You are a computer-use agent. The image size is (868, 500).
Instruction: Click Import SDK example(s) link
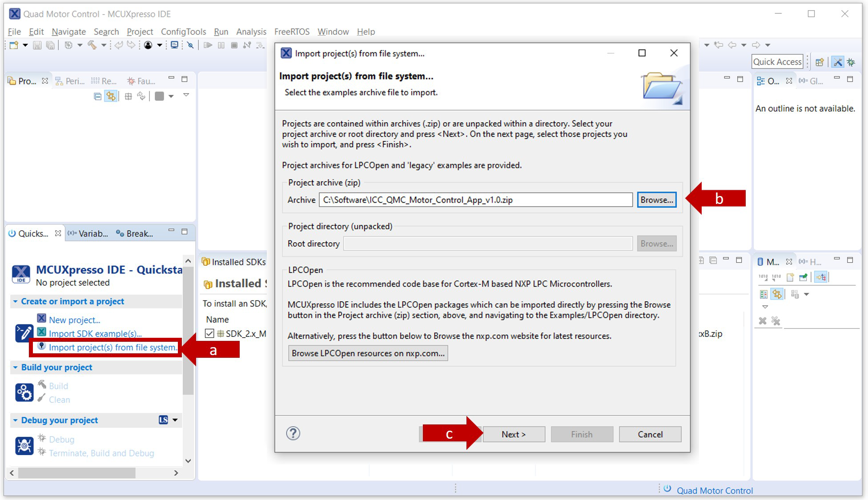coord(95,333)
